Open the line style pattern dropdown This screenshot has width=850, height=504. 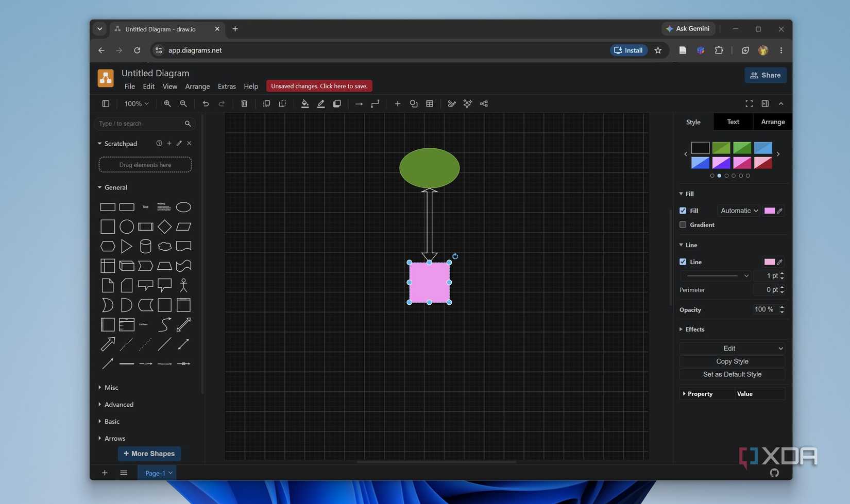coord(717,276)
